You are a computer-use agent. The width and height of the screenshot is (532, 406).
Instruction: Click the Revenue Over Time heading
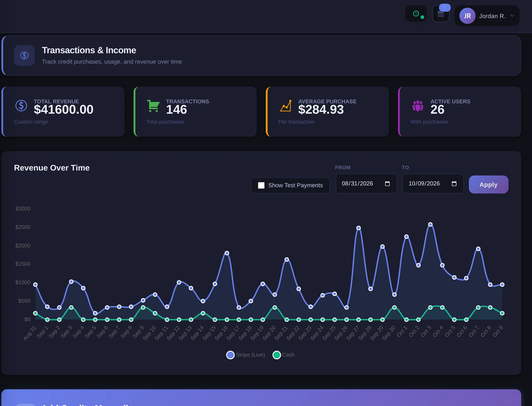click(52, 168)
